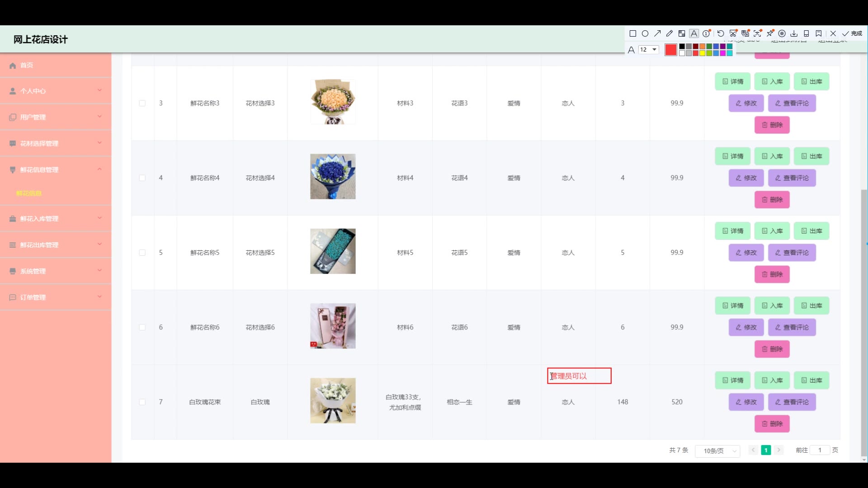Select the mosaic blur tool
868x488 pixels.
click(x=682, y=33)
